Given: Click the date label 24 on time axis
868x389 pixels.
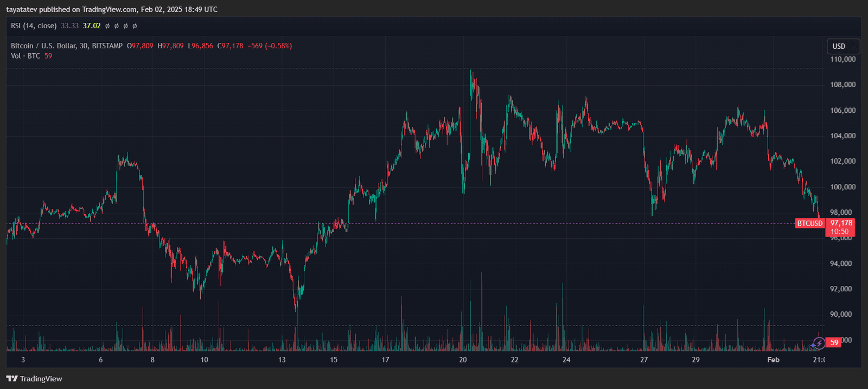Looking at the screenshot, I should pyautogui.click(x=566, y=360).
